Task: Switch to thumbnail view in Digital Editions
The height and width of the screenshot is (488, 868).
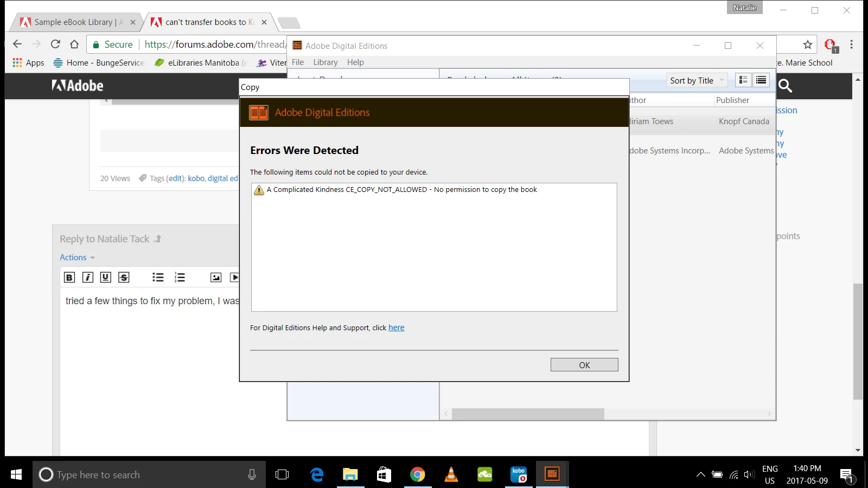Action: coord(743,80)
